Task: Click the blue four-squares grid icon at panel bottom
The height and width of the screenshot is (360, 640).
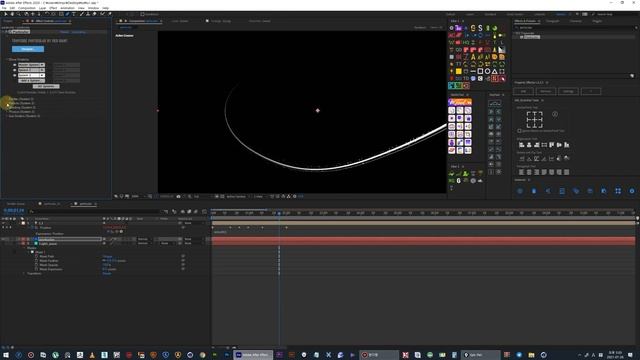Action: [618, 191]
